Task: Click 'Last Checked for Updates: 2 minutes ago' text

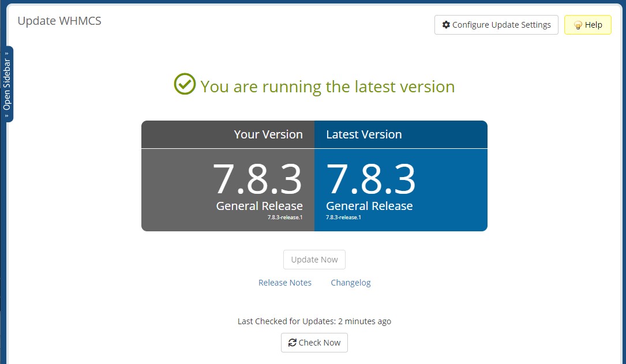Action: pyautogui.click(x=314, y=321)
